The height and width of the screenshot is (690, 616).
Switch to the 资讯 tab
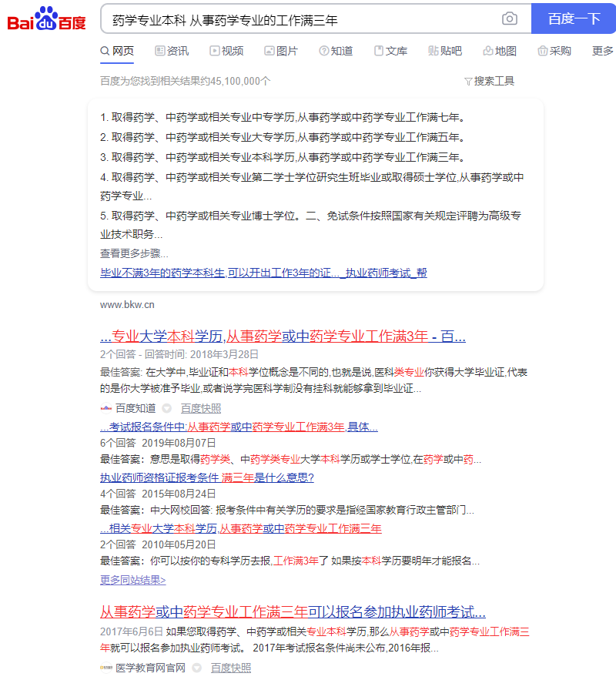pyautogui.click(x=172, y=51)
